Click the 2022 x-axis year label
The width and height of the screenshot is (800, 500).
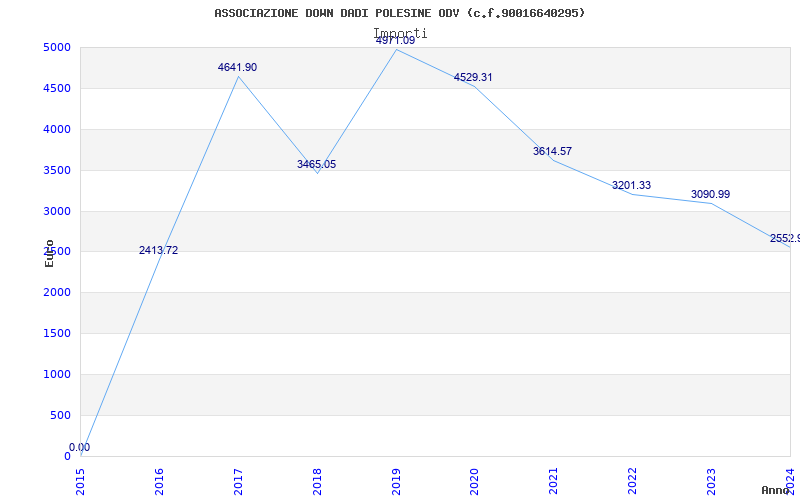pyautogui.click(x=633, y=481)
